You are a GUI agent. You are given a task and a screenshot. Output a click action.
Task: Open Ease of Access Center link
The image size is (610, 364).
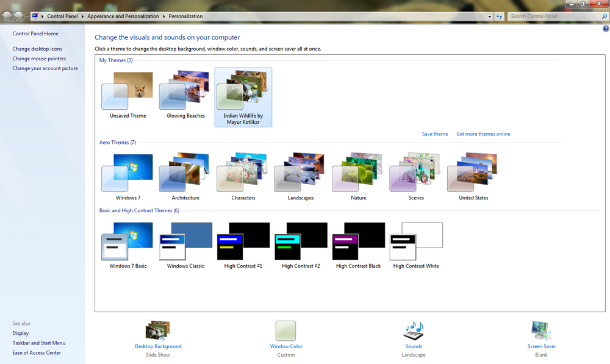[37, 353]
